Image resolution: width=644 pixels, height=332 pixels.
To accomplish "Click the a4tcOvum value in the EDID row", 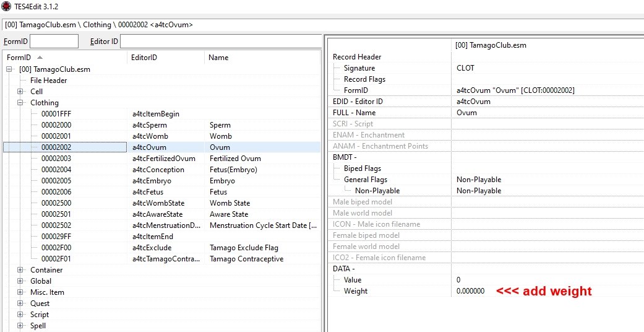I will click(x=473, y=101).
